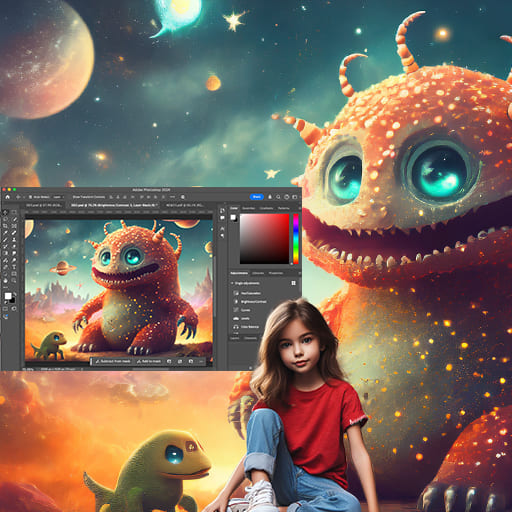Open the Search icon near Share

point(278,197)
